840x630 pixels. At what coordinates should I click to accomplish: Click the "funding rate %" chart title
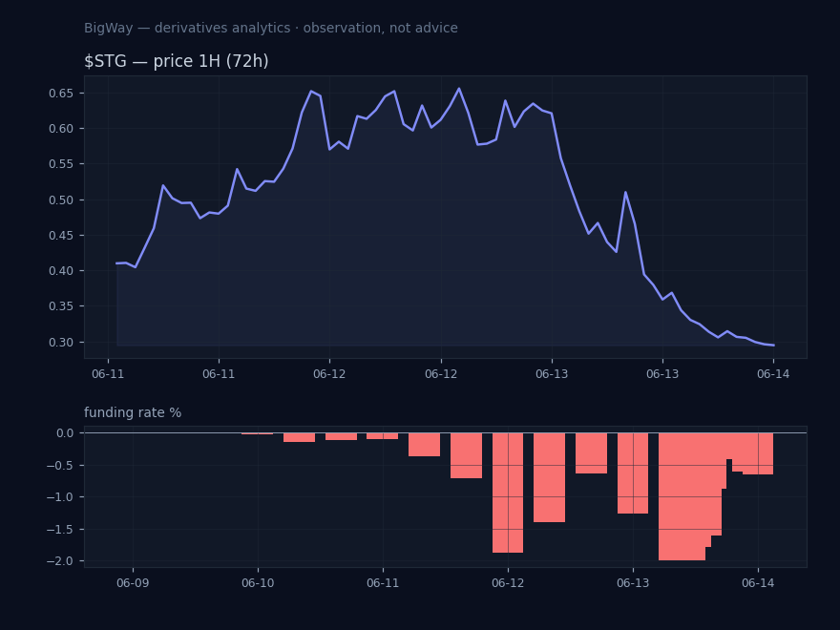click(133, 412)
